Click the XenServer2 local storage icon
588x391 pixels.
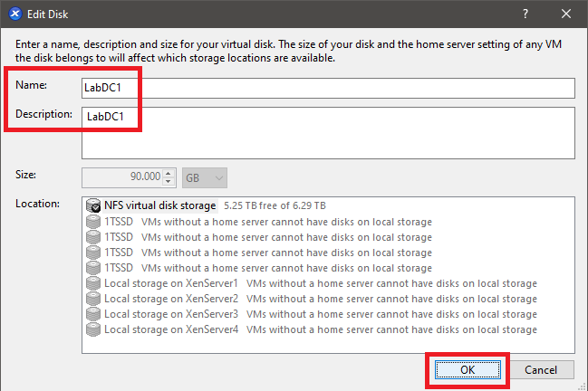pos(92,299)
